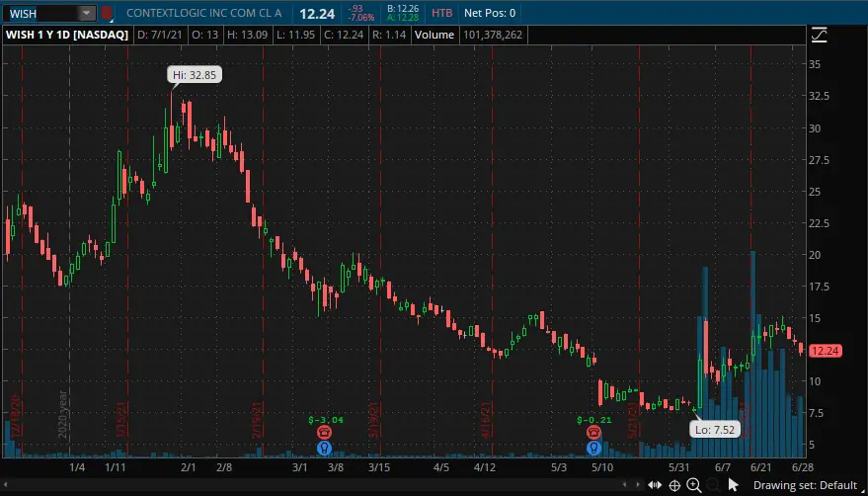Click the D: 7/1/21 date value
Viewport: 868px width, 496px height.
(159, 35)
